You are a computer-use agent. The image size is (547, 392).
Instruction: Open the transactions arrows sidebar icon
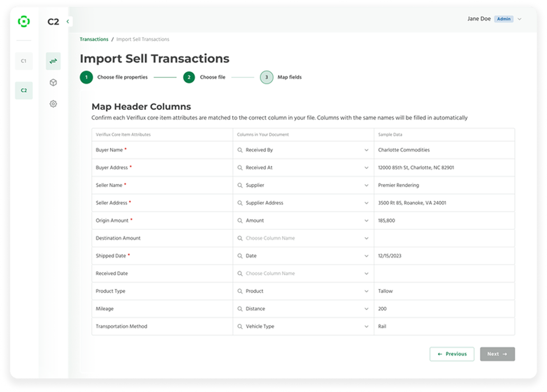[x=53, y=61]
